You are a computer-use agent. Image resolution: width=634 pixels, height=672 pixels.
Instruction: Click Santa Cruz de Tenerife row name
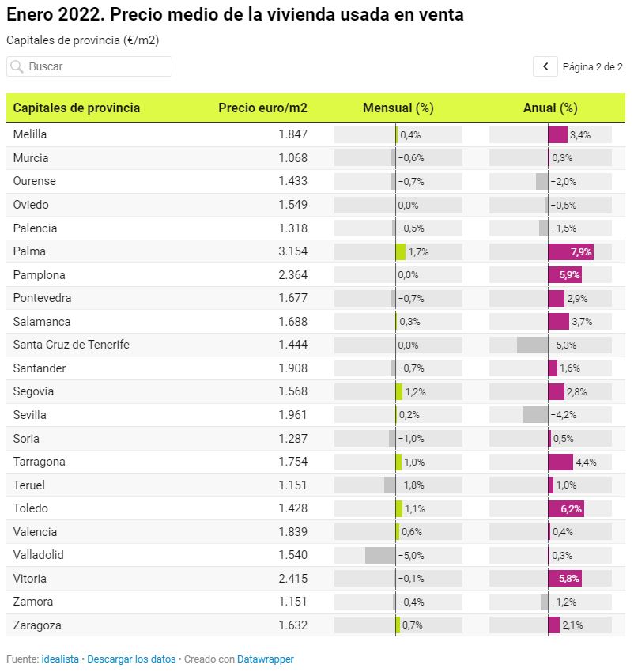tap(71, 345)
